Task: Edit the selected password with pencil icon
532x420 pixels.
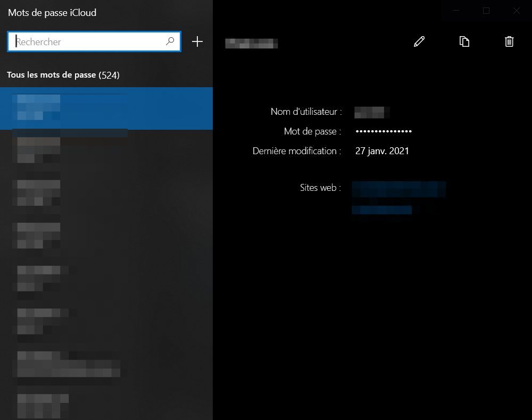Action: coord(419,41)
